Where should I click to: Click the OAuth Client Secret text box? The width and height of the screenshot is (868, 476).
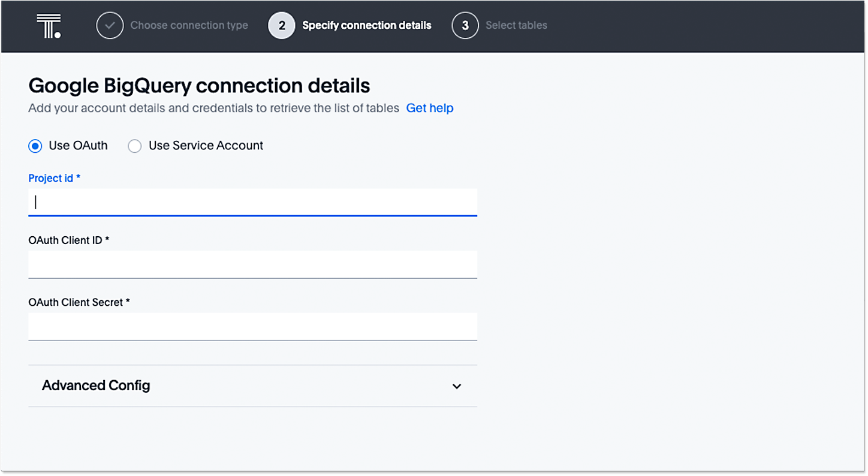click(252, 327)
